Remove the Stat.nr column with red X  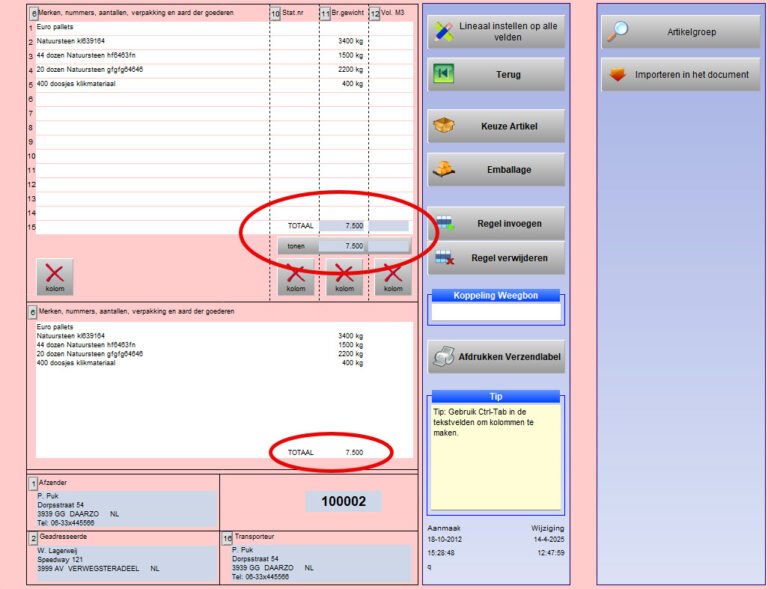click(295, 277)
